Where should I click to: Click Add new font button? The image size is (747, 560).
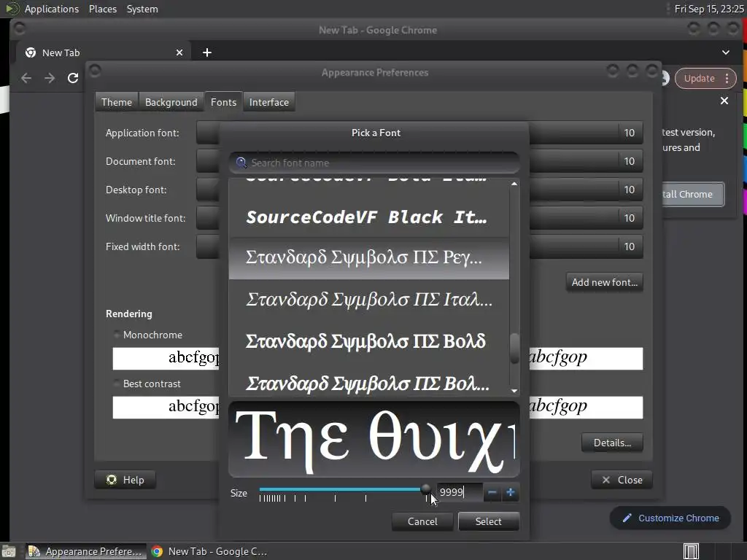(x=604, y=282)
